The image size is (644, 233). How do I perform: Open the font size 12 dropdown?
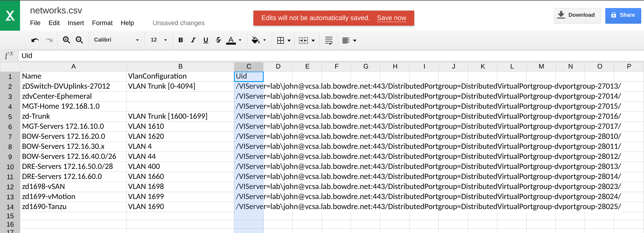coord(159,40)
